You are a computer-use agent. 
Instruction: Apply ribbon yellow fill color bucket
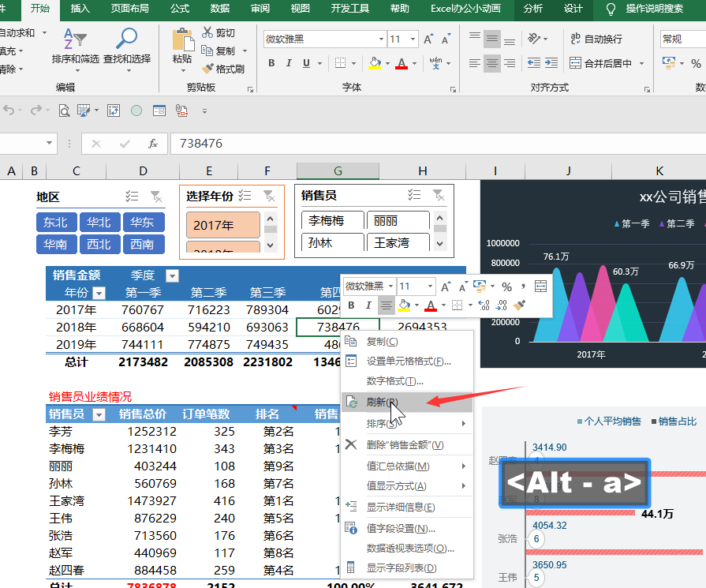pyautogui.click(x=375, y=63)
